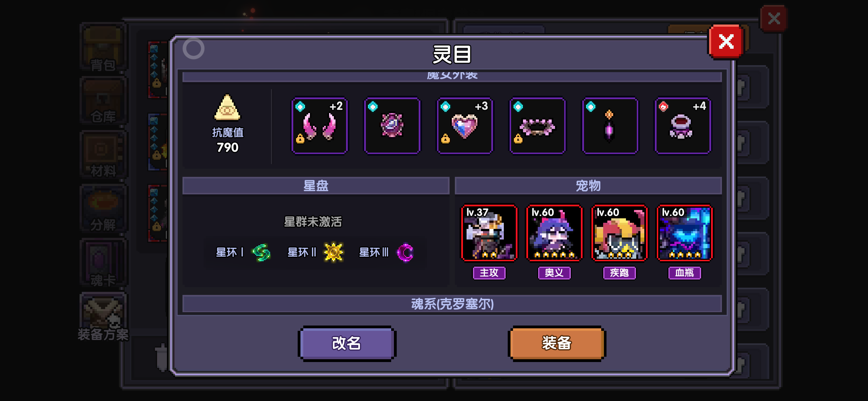Click the 抗魔值 triangle icon
Image resolution: width=868 pixels, height=401 pixels.
228,107
